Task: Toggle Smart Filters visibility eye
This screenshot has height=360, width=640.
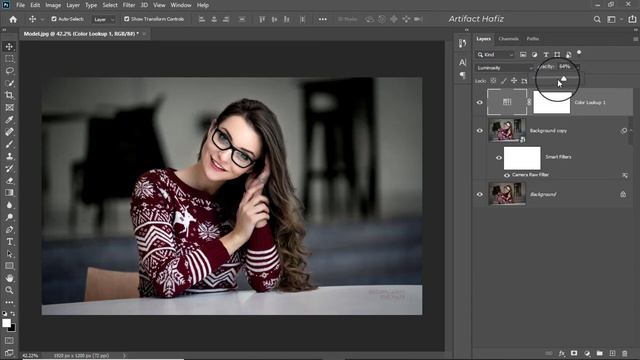Action: click(499, 158)
